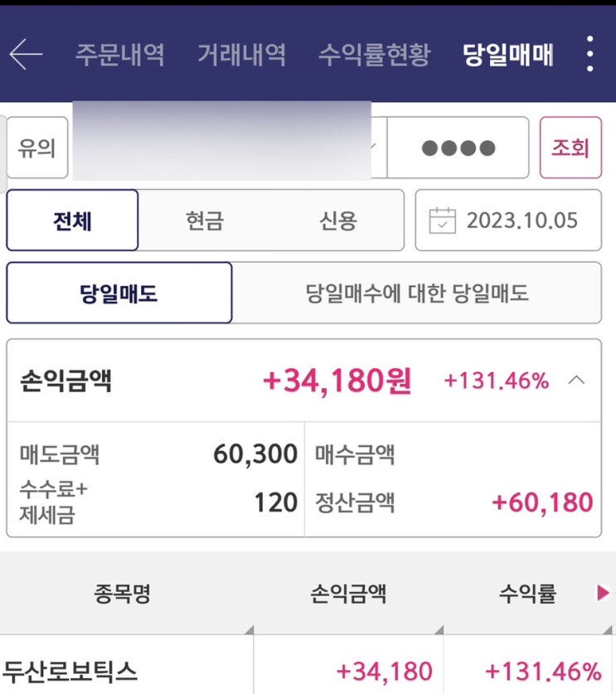Select the 전체 filter option
Viewport: 616px width, 694px height.
point(72,221)
